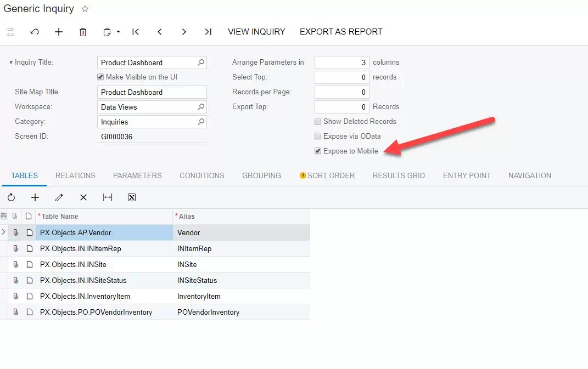Uncheck Make Visible on the UI

tap(100, 77)
